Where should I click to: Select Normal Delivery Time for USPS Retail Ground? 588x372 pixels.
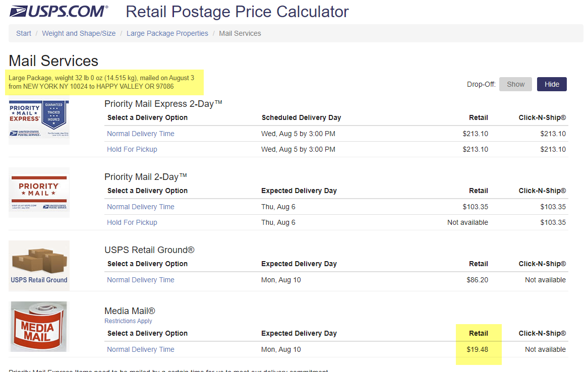point(141,280)
